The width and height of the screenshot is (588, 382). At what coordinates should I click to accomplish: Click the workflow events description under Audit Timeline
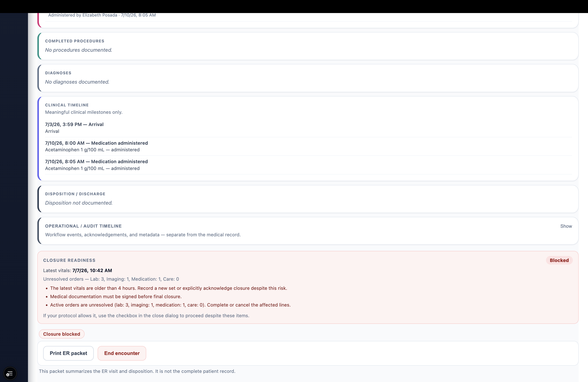pyautogui.click(x=143, y=235)
